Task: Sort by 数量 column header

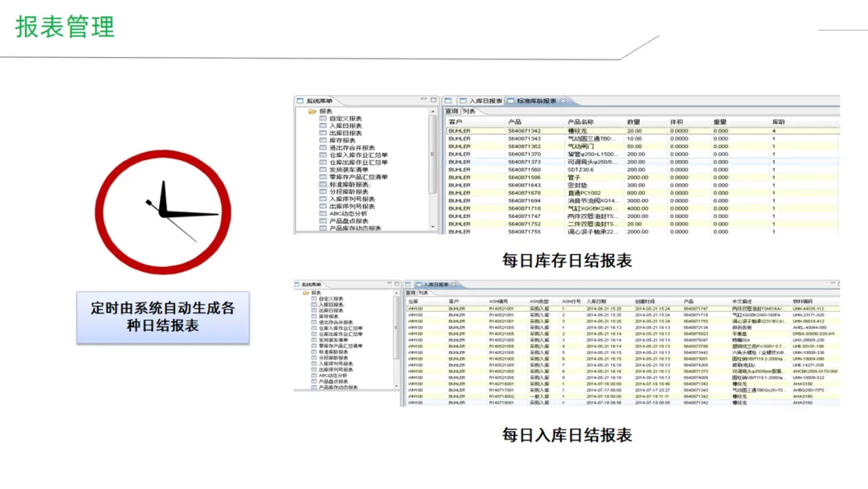Action: pos(633,121)
